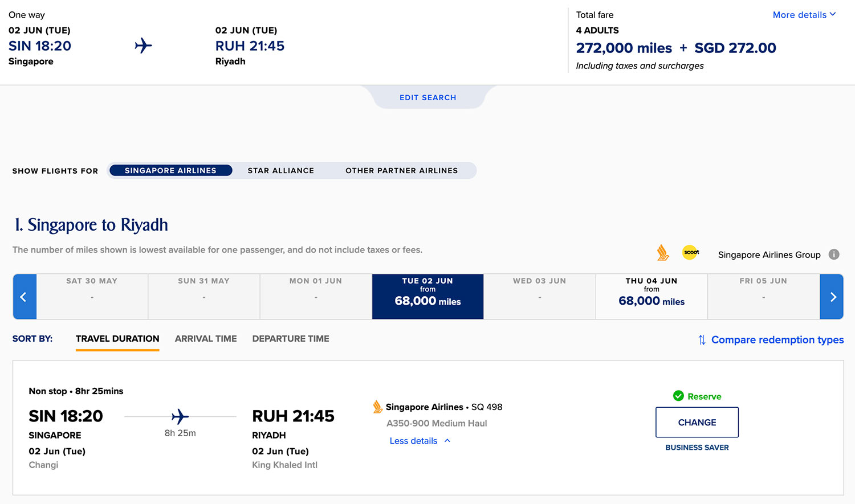855x504 pixels.
Task: Click the green Reserve checkmark icon
Action: tap(678, 396)
